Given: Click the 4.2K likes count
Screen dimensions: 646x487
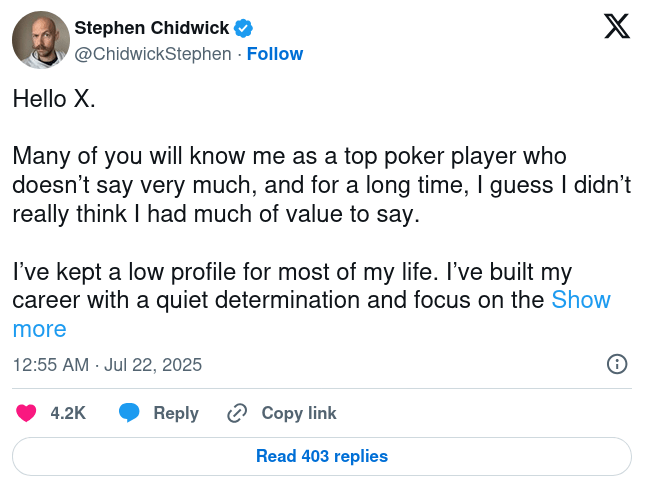Looking at the screenshot, I should pyautogui.click(x=68, y=413).
